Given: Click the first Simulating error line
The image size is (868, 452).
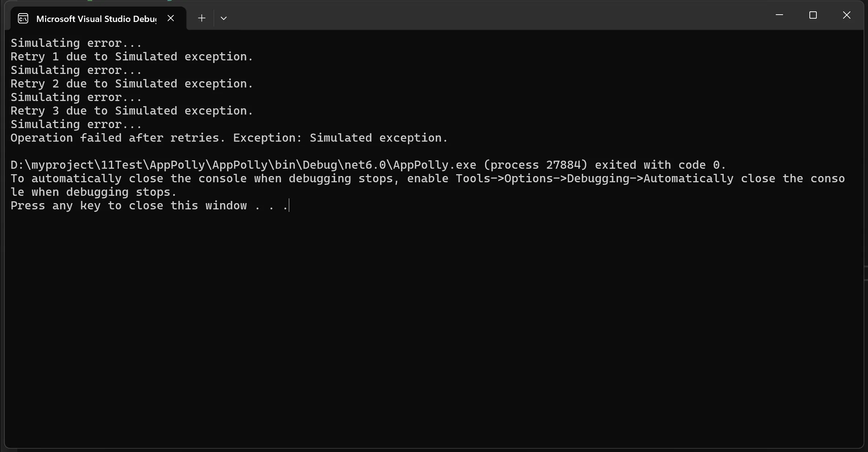Looking at the screenshot, I should 76,43.
